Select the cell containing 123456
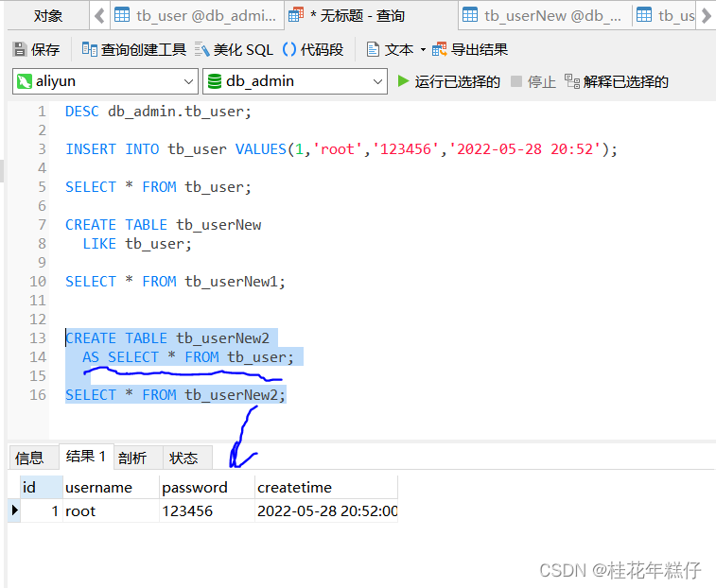The height and width of the screenshot is (588, 716). (x=207, y=510)
